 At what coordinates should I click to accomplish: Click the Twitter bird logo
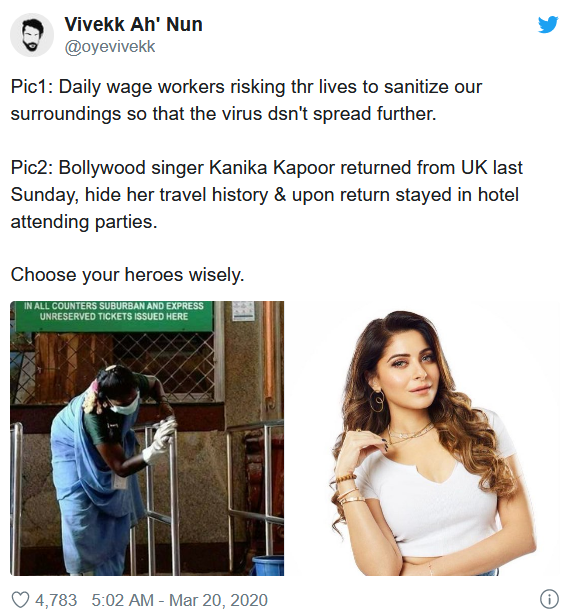(x=548, y=25)
